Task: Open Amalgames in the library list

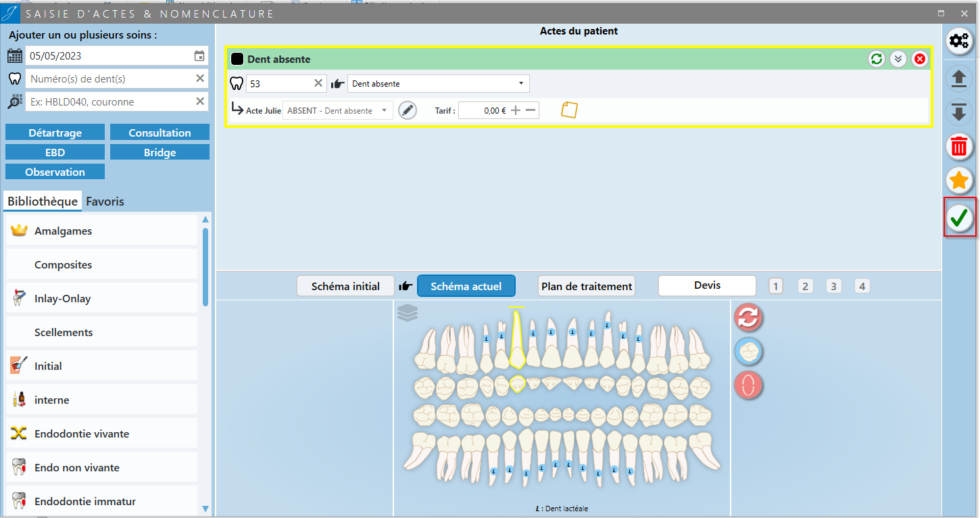Action: 102,231
